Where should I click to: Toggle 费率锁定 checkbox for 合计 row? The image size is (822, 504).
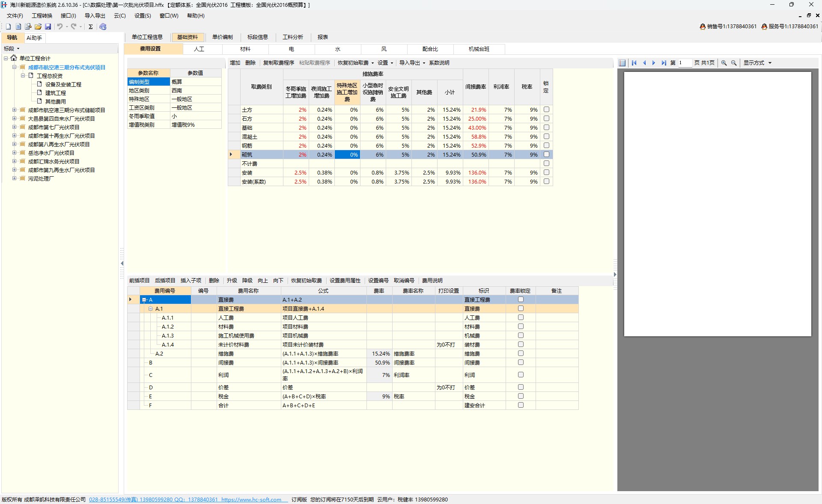[x=521, y=405]
